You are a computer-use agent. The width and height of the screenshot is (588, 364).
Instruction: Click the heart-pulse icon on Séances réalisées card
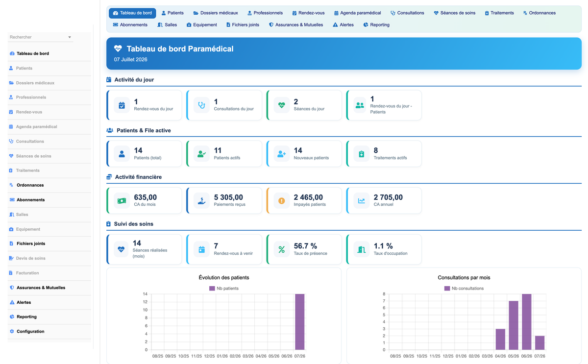[121, 249]
